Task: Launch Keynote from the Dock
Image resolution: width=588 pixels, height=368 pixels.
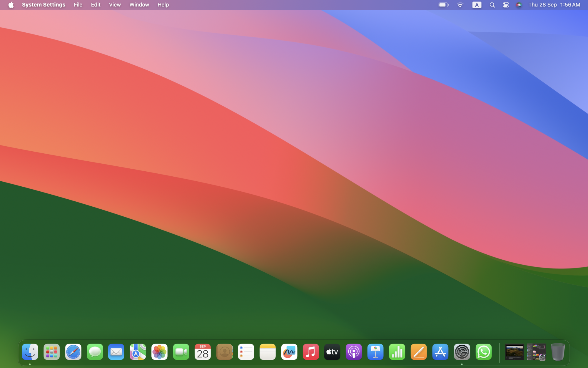Action: tap(375, 352)
